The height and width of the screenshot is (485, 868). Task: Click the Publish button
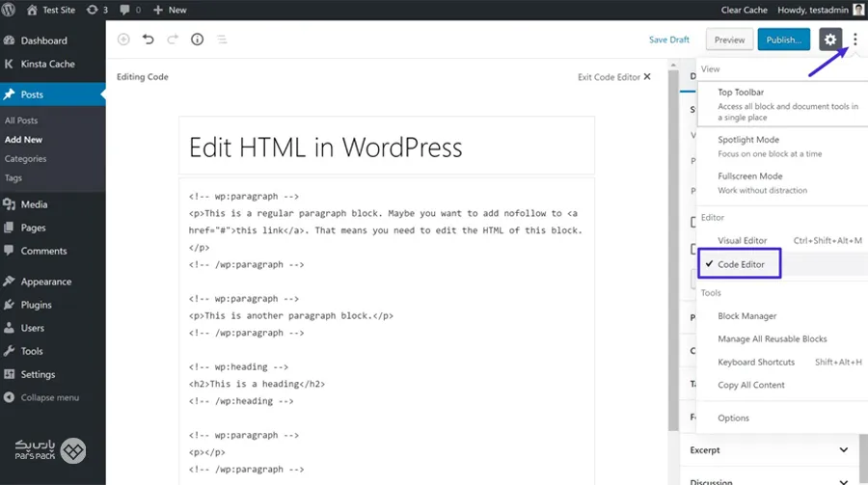783,40
